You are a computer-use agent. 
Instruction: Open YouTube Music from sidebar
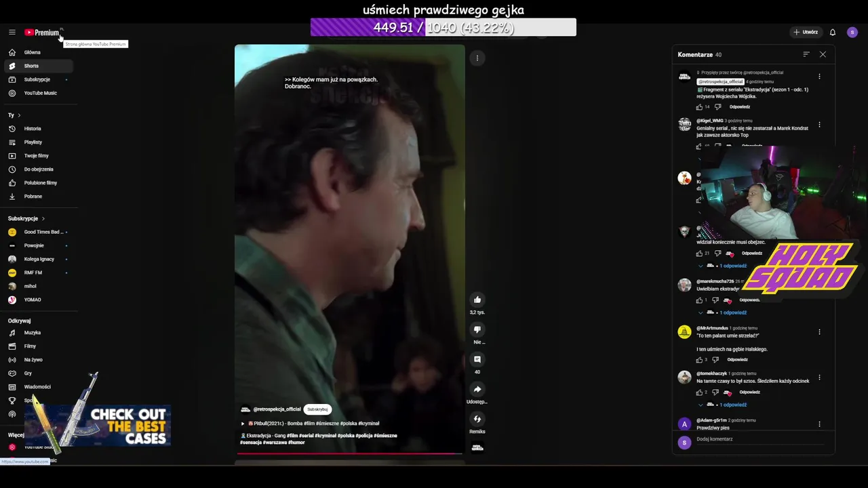click(x=39, y=93)
